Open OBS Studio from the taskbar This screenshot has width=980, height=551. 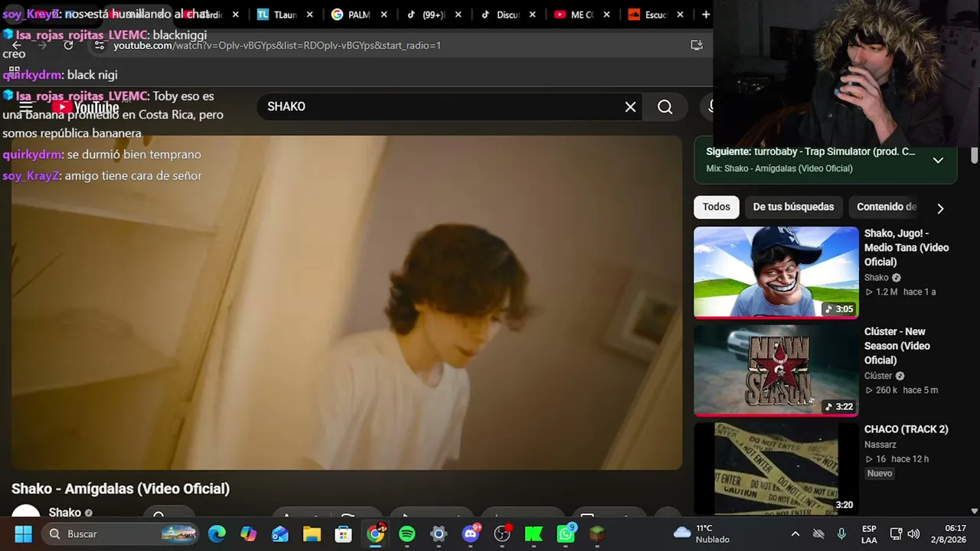point(501,533)
